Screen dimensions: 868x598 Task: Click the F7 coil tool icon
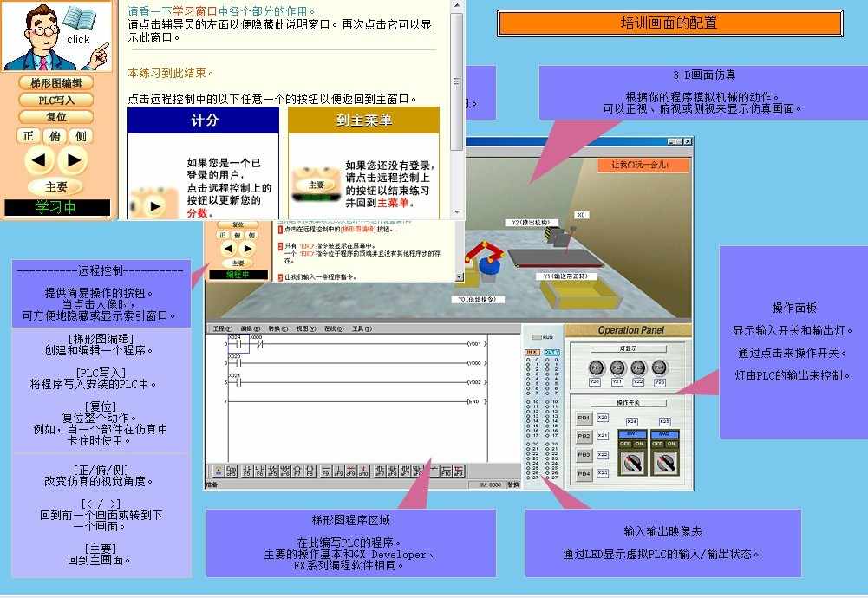coord(297,471)
